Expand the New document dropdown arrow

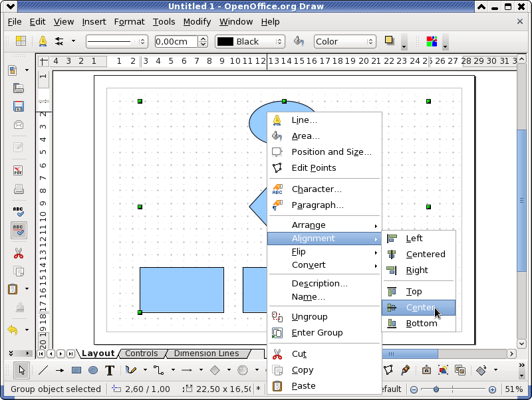(27, 70)
